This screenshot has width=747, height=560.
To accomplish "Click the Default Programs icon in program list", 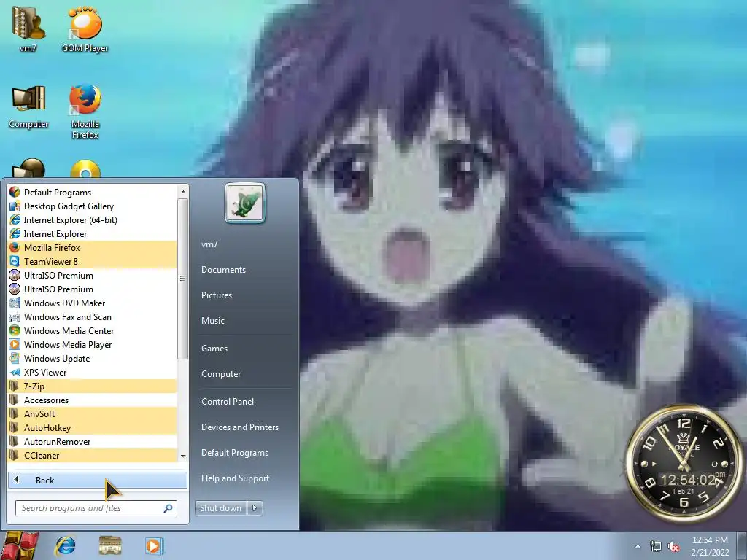I will [x=15, y=192].
